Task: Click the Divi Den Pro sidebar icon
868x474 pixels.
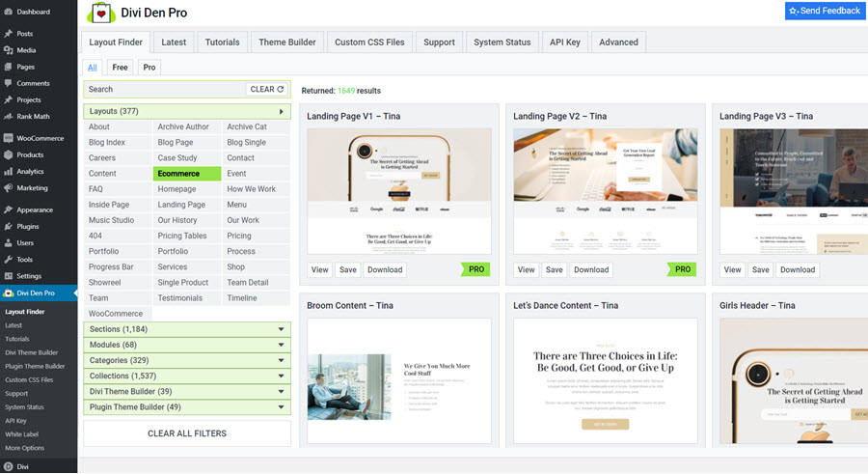Action: click(9, 293)
